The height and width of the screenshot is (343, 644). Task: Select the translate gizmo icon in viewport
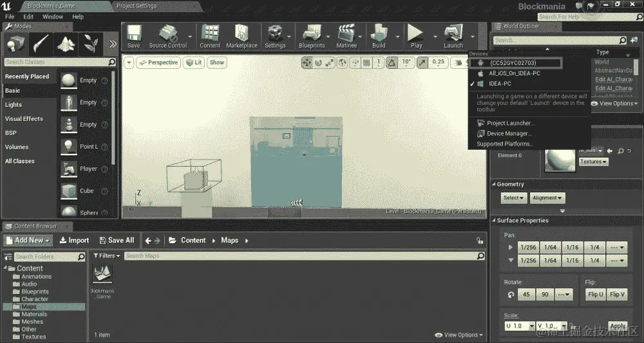[x=307, y=62]
